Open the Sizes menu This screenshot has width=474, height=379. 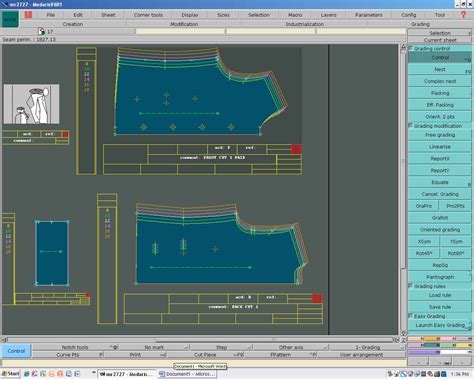click(x=223, y=15)
